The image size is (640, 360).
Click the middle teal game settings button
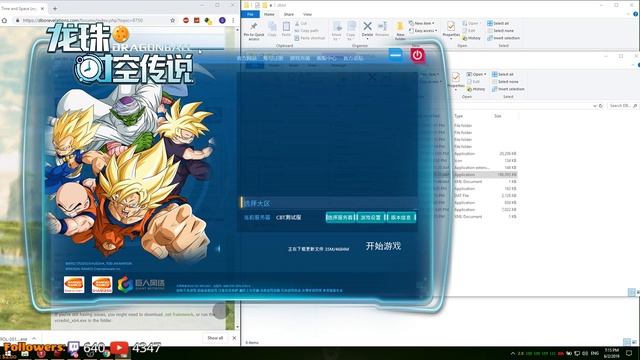pos(370,218)
